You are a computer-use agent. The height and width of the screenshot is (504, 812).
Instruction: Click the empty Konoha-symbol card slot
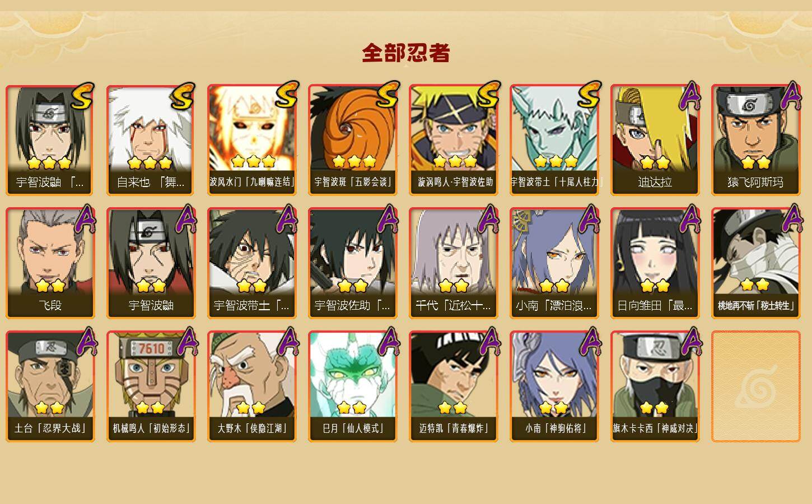pos(755,386)
